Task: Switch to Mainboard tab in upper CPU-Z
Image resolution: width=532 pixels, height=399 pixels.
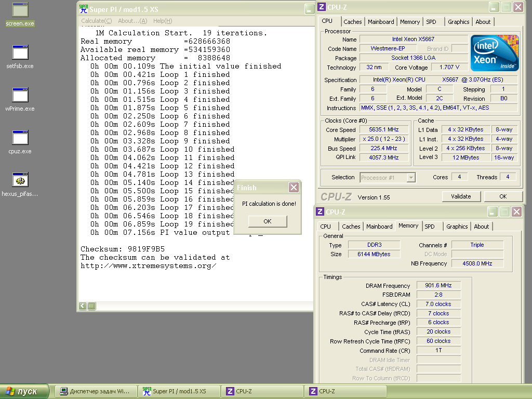Action: [x=381, y=22]
